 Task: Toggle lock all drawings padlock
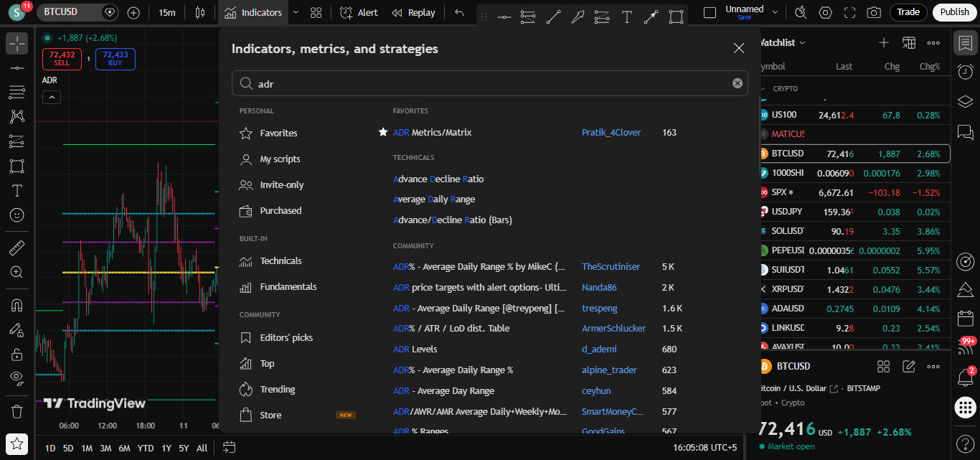(x=17, y=354)
